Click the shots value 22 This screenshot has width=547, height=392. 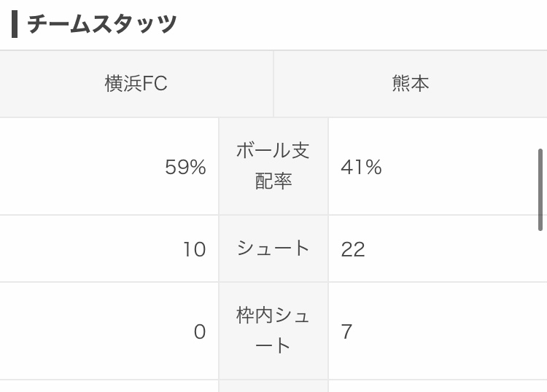tap(353, 250)
